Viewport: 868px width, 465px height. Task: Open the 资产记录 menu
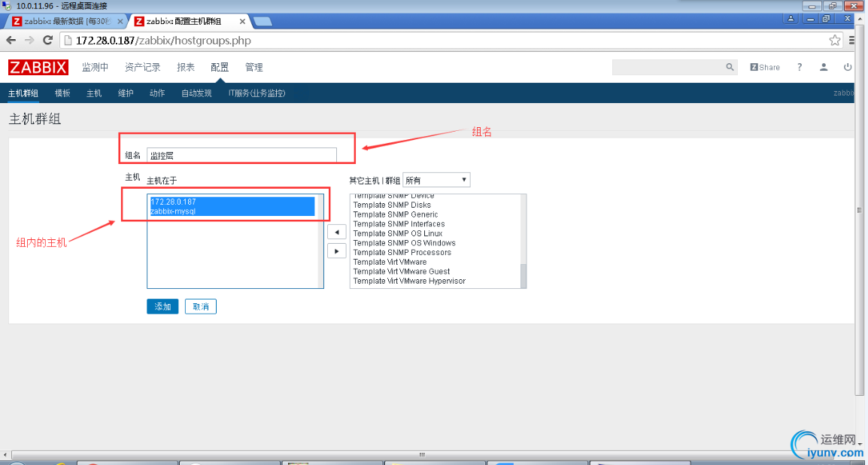coord(143,67)
